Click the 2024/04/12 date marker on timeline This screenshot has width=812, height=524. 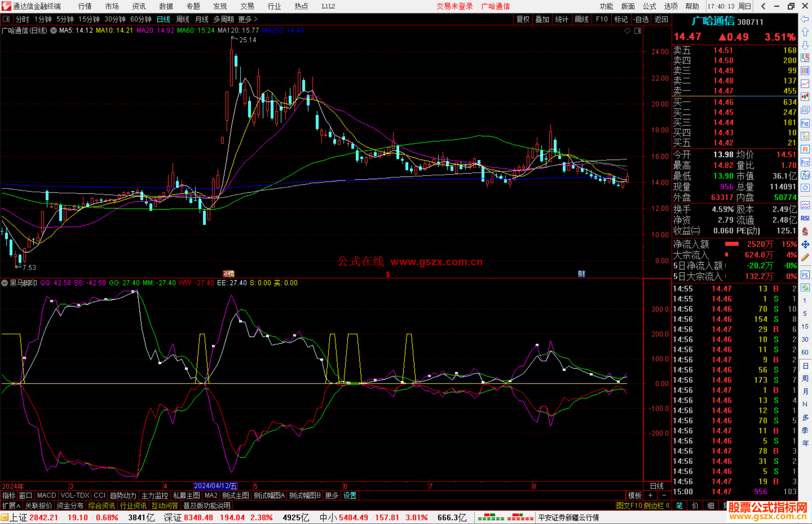[x=215, y=486]
